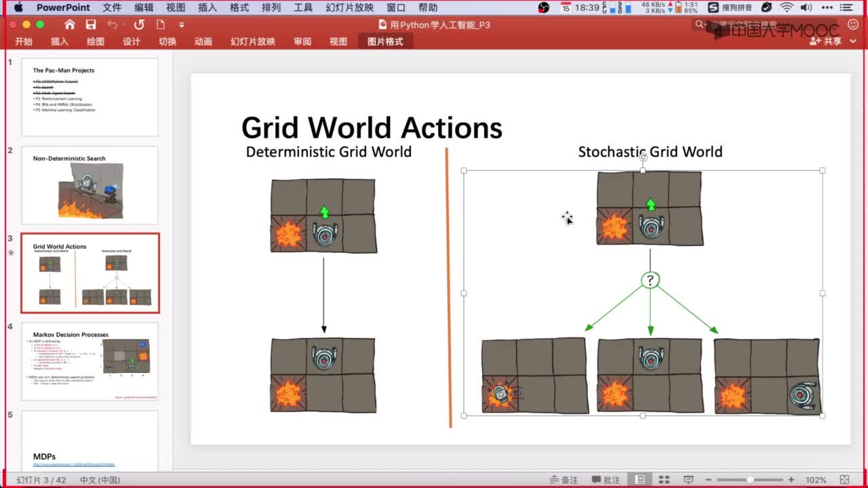Screen dimensions: 868x488
Task: Switch to slide sorter view icon
Action: [x=665, y=480]
